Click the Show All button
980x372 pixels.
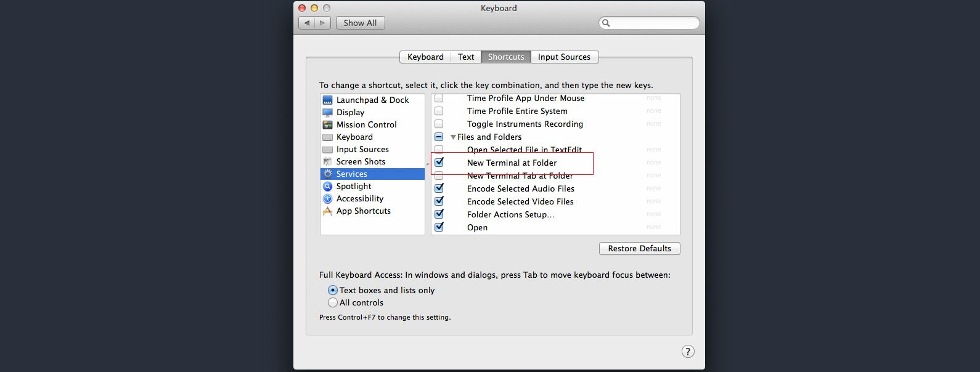click(x=360, y=23)
